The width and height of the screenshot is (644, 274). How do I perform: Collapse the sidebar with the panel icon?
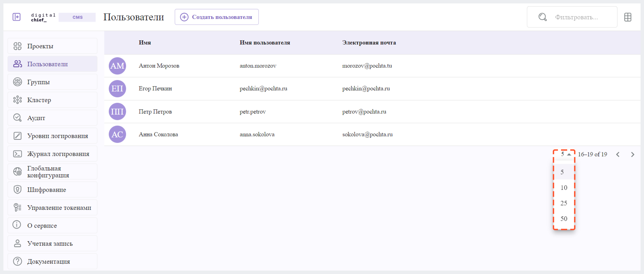point(16,17)
